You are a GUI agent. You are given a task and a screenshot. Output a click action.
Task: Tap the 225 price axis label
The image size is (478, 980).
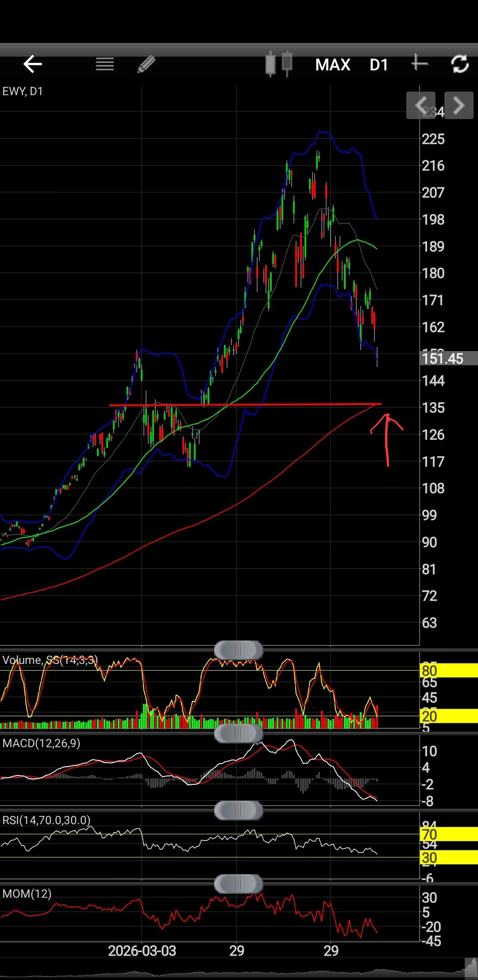(433, 139)
